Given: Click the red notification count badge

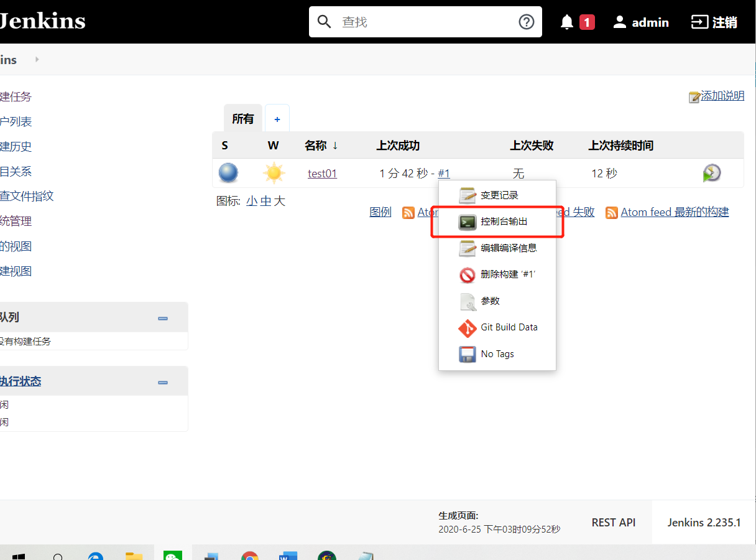Looking at the screenshot, I should click(587, 22).
